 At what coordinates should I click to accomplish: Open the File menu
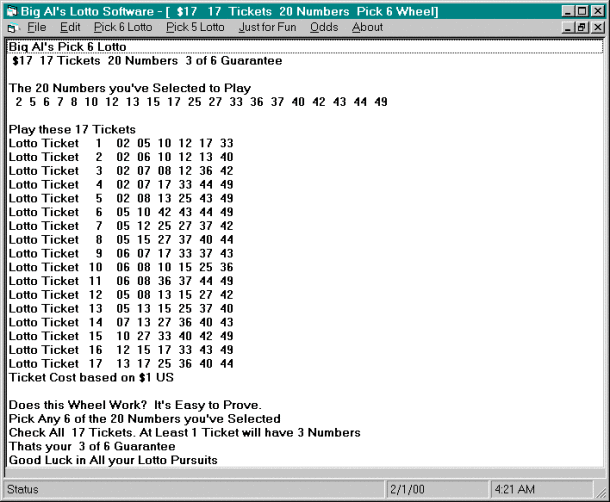[x=37, y=27]
